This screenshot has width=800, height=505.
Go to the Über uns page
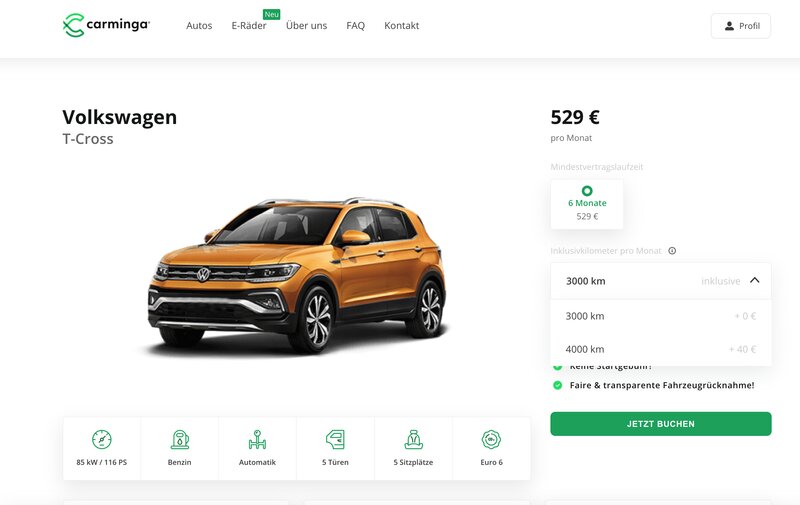point(306,26)
